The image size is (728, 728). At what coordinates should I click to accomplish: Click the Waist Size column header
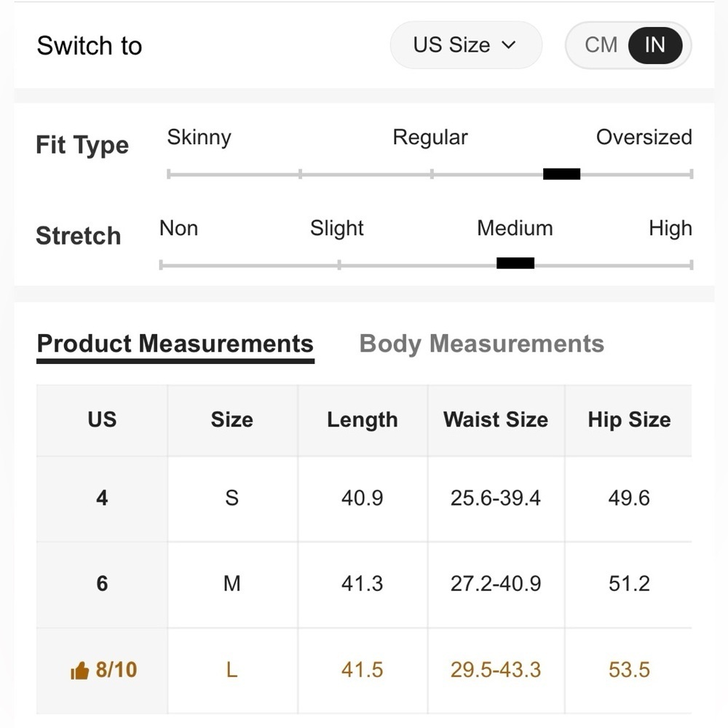click(x=496, y=420)
